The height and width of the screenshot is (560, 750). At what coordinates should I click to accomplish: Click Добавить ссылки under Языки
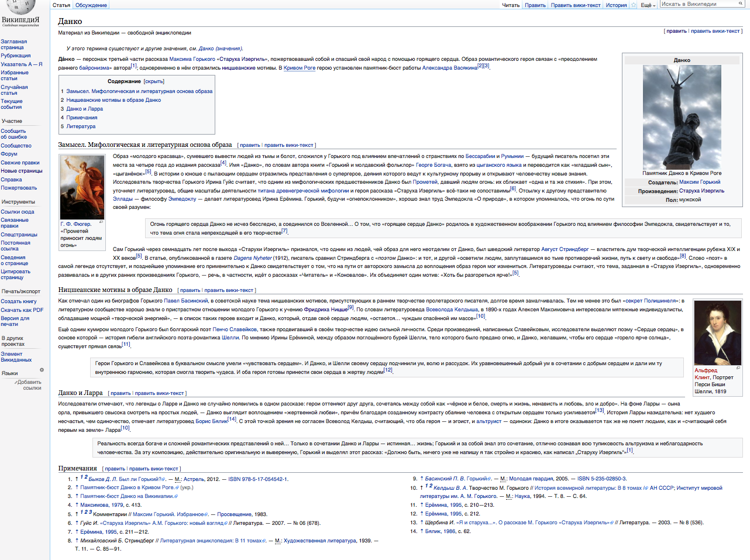(30, 385)
